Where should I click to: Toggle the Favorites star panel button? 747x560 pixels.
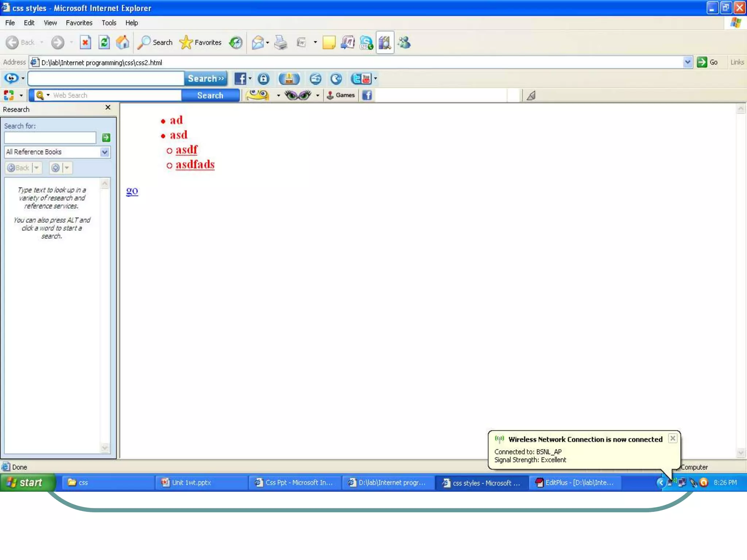201,43
